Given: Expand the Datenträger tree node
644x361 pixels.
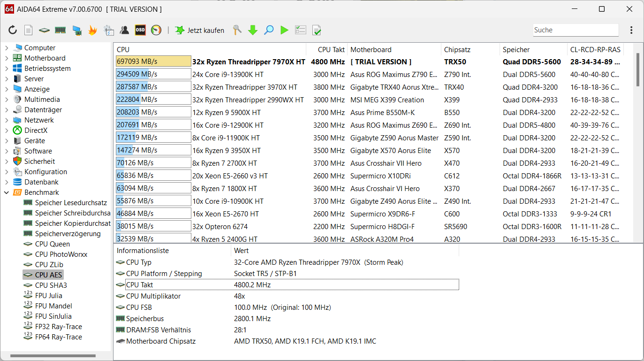Looking at the screenshot, I should click(x=7, y=110).
